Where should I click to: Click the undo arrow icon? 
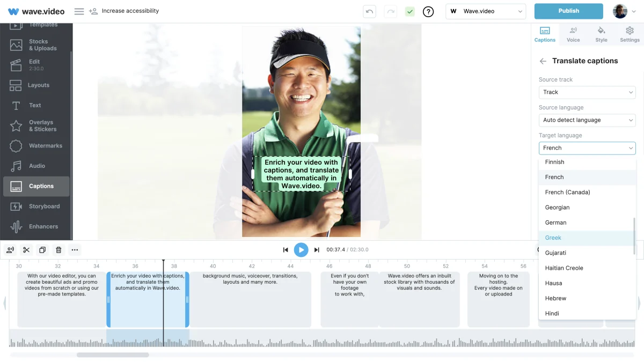[369, 11]
